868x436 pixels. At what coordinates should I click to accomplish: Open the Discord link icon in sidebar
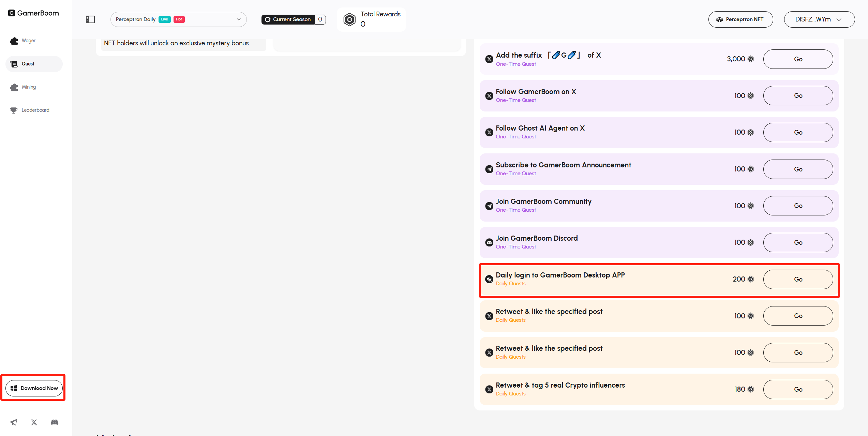[x=55, y=422]
